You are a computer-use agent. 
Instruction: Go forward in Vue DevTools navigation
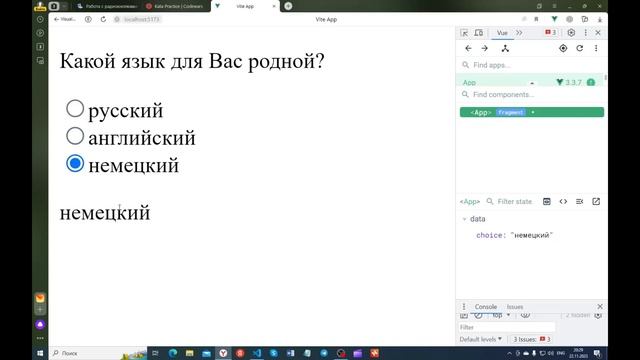pyautogui.click(x=484, y=48)
